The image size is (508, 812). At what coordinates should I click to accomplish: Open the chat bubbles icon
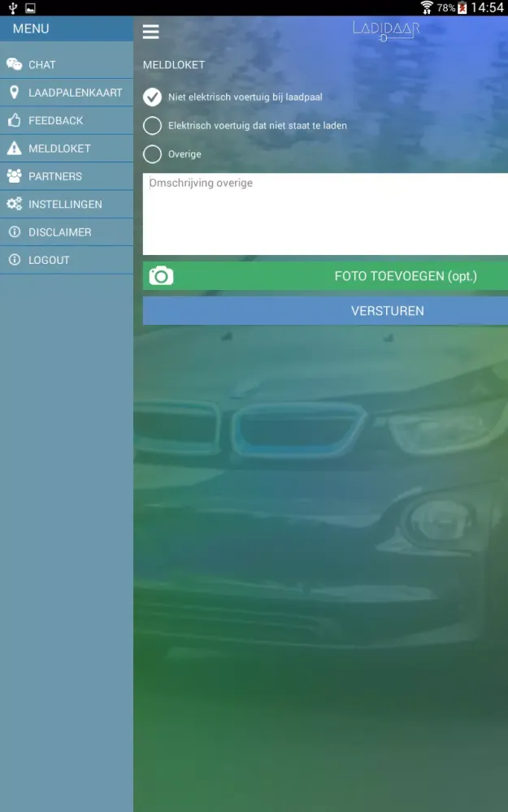pos(14,65)
